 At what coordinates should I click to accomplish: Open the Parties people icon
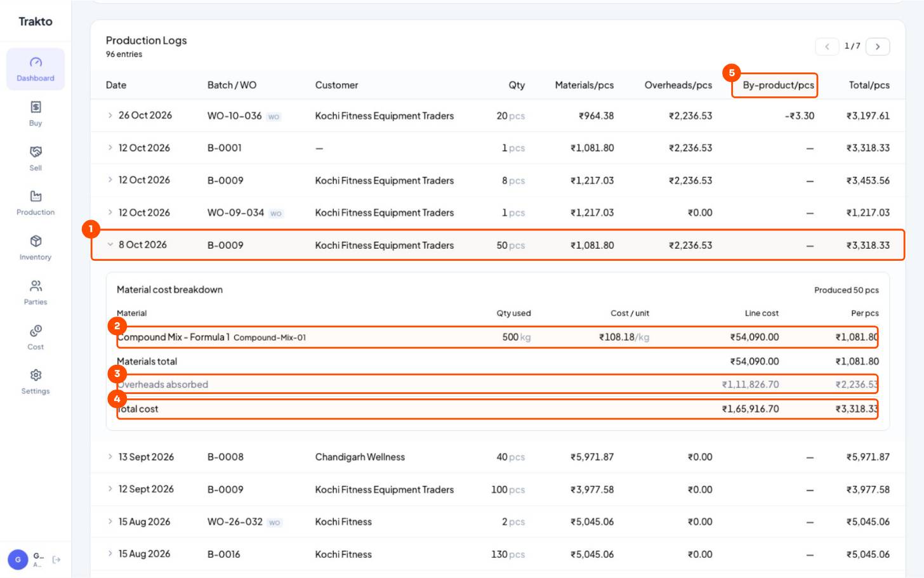tap(36, 286)
